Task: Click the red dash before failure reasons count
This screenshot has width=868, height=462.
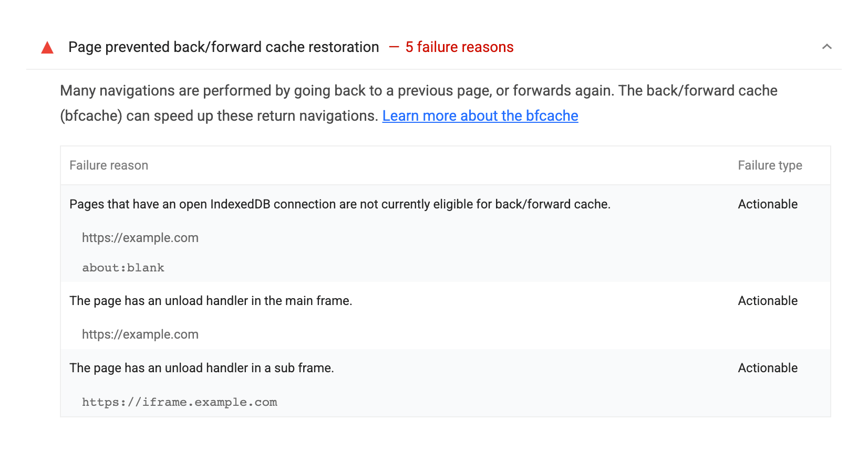Action: click(394, 47)
